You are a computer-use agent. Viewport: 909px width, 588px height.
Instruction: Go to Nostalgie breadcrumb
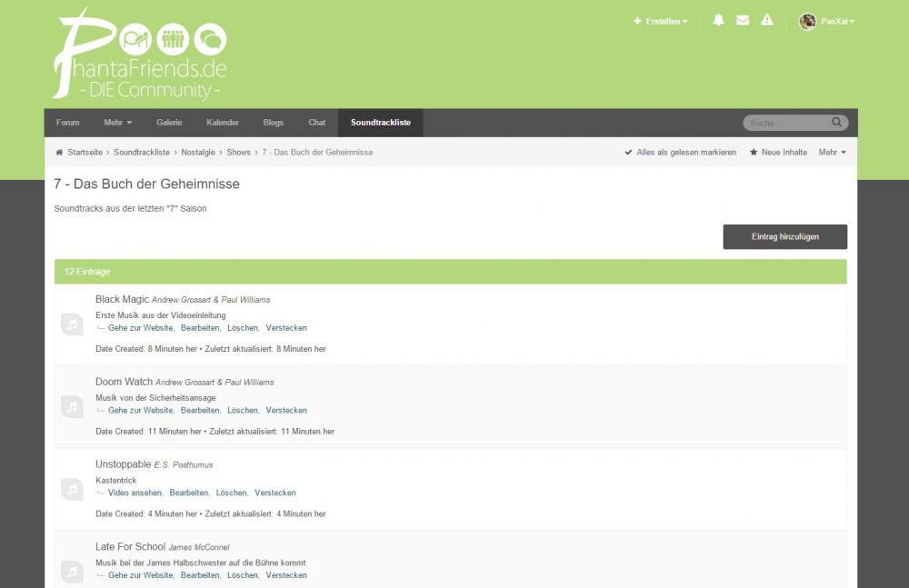coord(197,153)
